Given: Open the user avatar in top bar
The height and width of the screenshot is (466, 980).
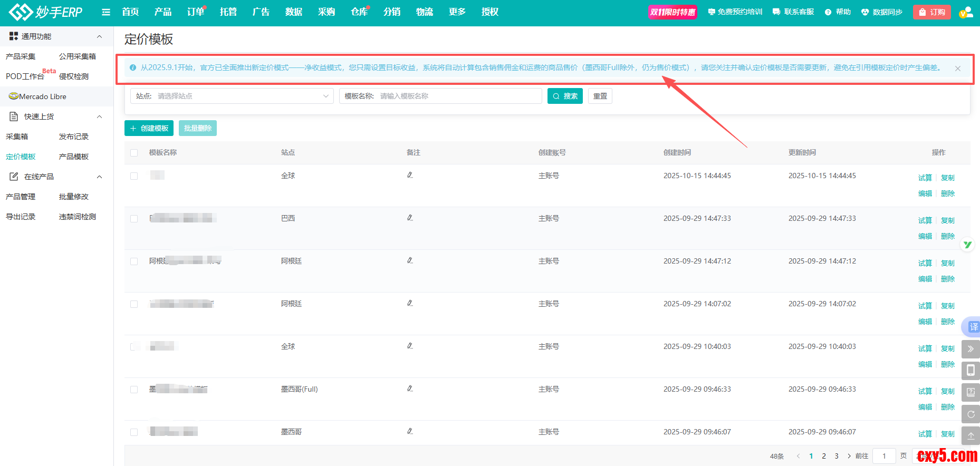Looking at the screenshot, I should pyautogui.click(x=965, y=12).
